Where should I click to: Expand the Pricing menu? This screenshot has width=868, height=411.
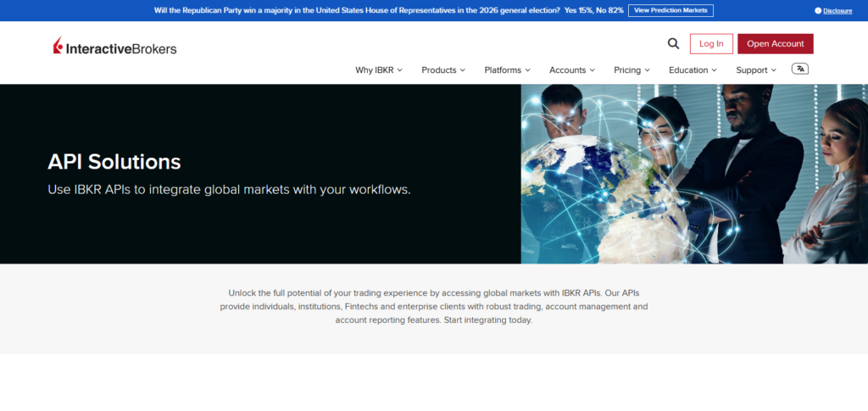click(632, 70)
